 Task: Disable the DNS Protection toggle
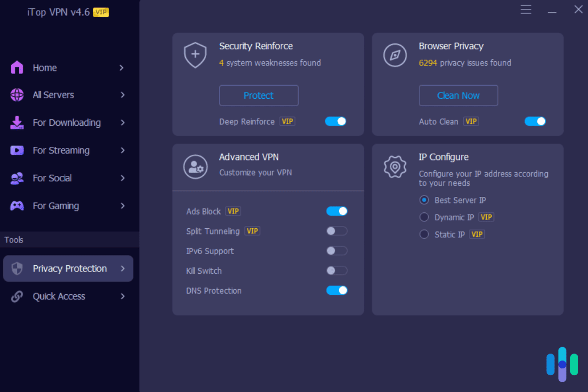(337, 290)
